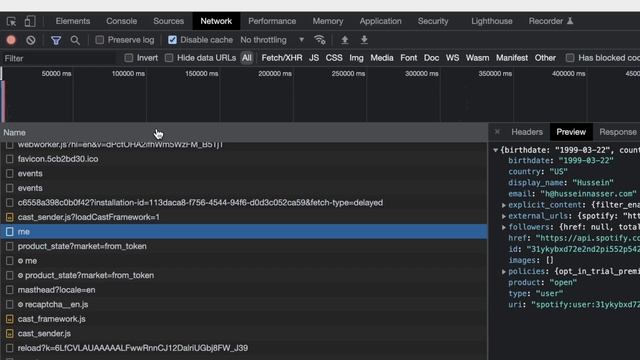Click the selected me request file icon
640x360 pixels.
click(x=9, y=231)
